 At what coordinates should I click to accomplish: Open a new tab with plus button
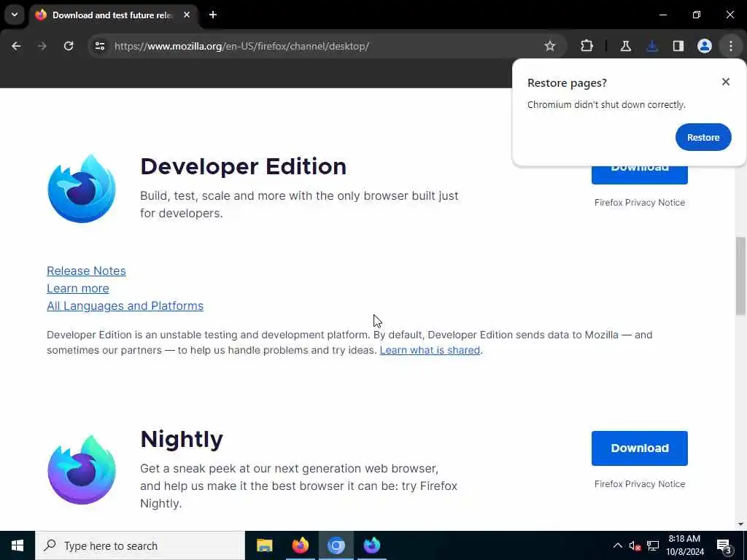213,15
